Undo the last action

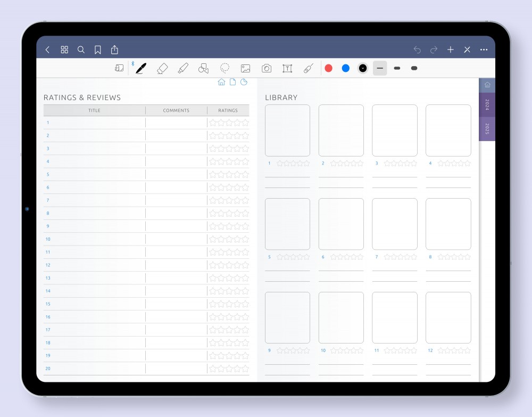[x=417, y=50]
